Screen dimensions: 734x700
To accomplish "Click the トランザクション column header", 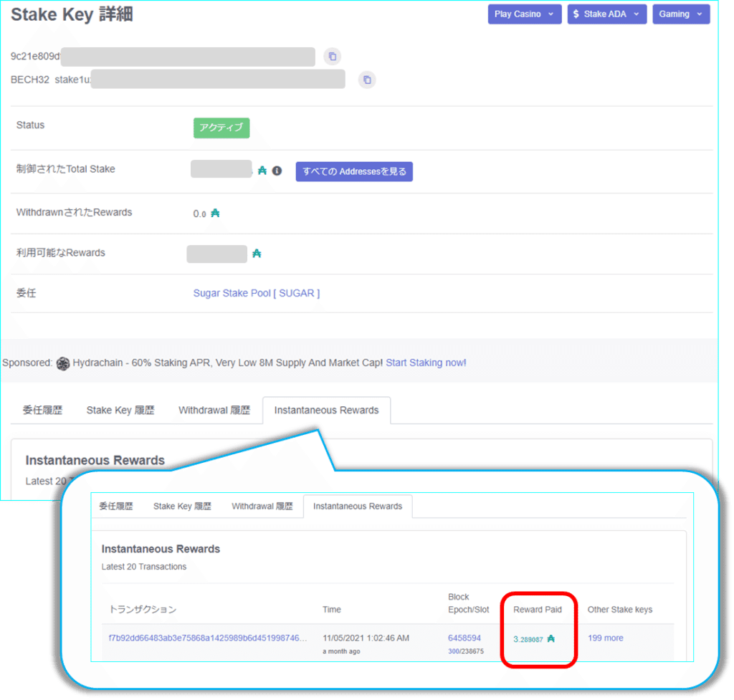I will 143,610.
